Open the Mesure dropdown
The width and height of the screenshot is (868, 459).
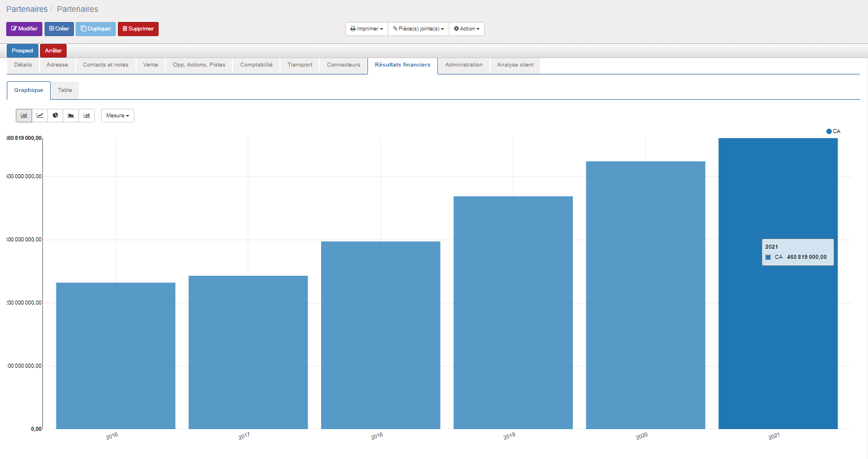click(x=117, y=116)
